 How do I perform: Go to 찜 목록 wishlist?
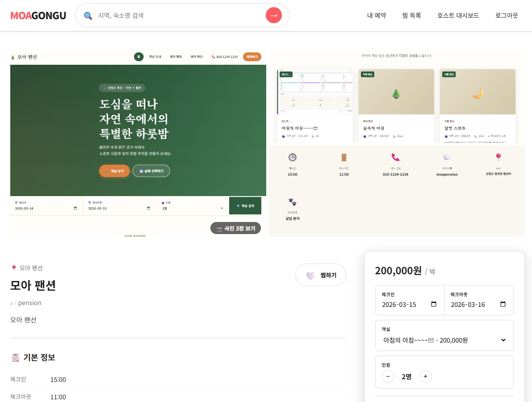[411, 16]
